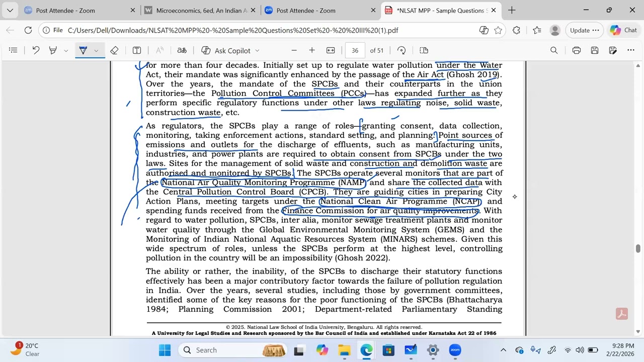644x362 pixels.
Task: Rotate the PDF page
Action: click(401, 50)
